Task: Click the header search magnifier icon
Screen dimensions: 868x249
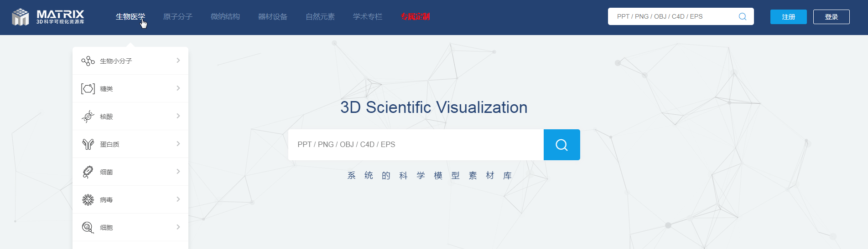Action: coord(742,17)
